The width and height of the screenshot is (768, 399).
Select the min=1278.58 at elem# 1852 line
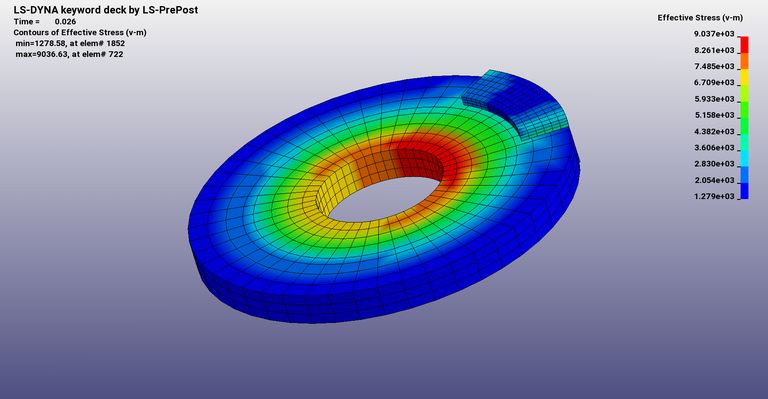[x=70, y=43]
